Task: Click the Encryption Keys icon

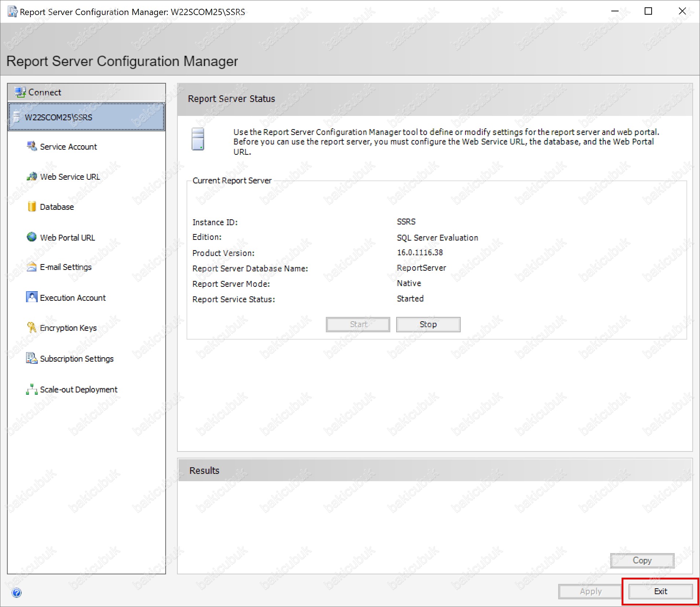Action: (x=32, y=327)
